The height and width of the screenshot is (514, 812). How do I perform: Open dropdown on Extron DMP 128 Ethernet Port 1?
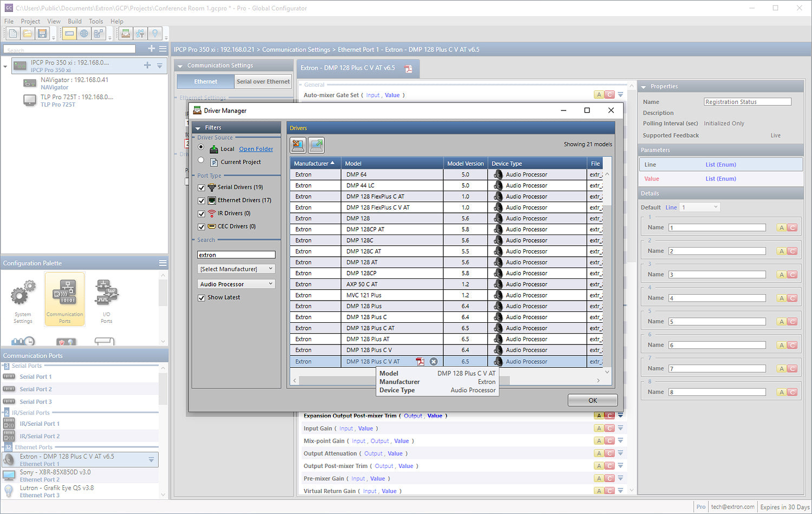click(151, 459)
